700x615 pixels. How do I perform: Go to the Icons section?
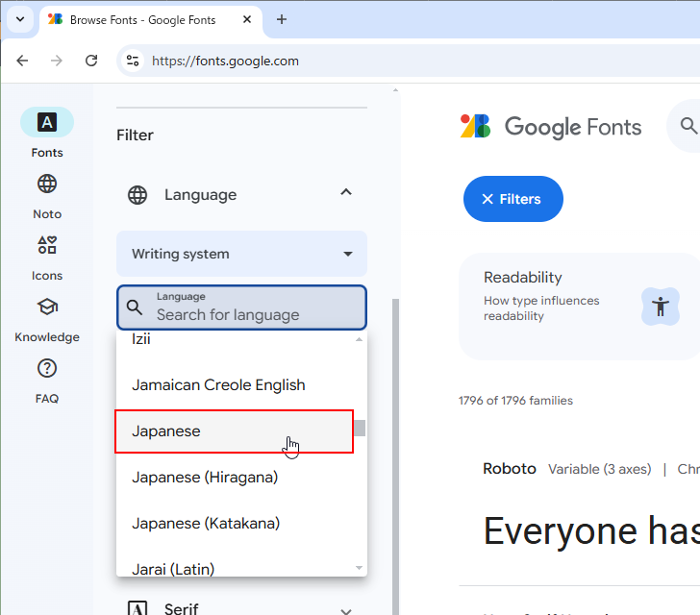pyautogui.click(x=46, y=246)
